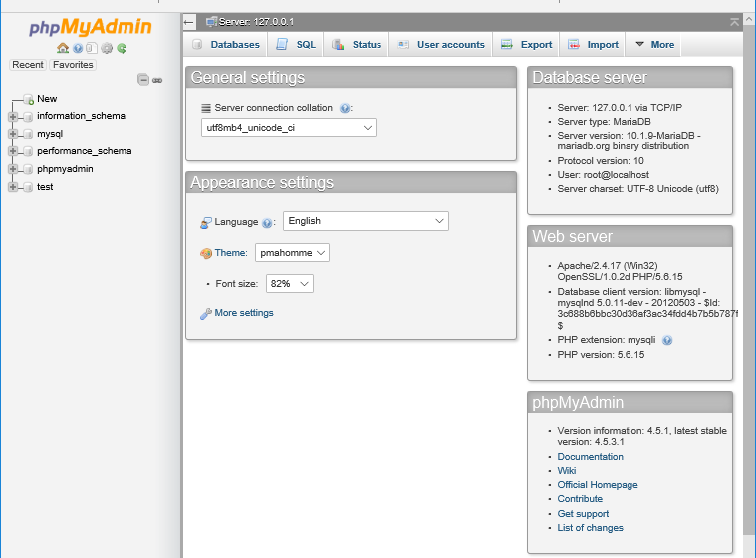Open the Language dropdown showing English
Screen dimensions: 756x558
(x=366, y=221)
